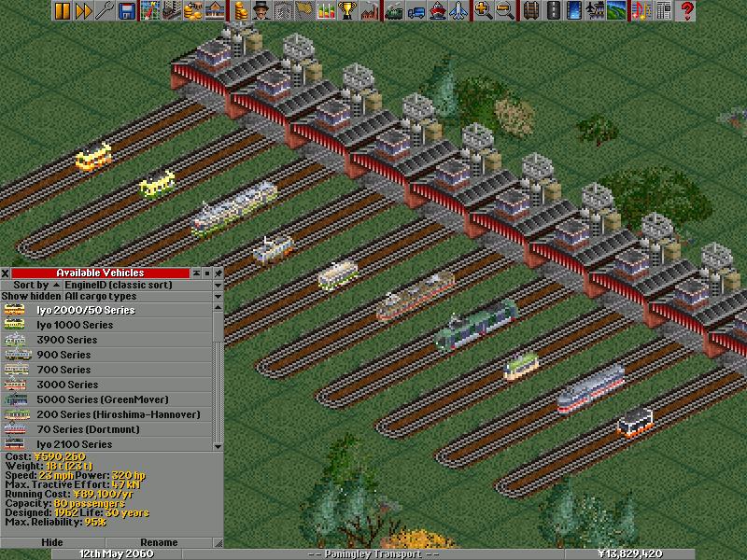Click the Rename vehicle button
The height and width of the screenshot is (560, 747).
click(x=159, y=542)
